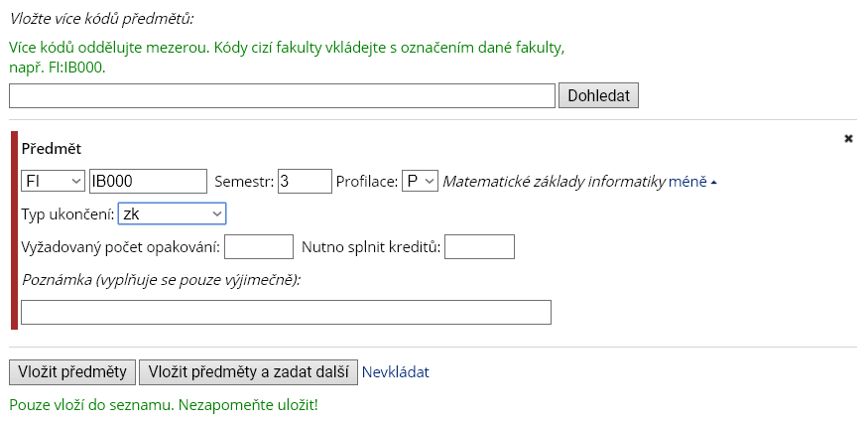Focus the Vyžadovaný počet opakování field
This screenshot has height=424, width=868.
260,246
